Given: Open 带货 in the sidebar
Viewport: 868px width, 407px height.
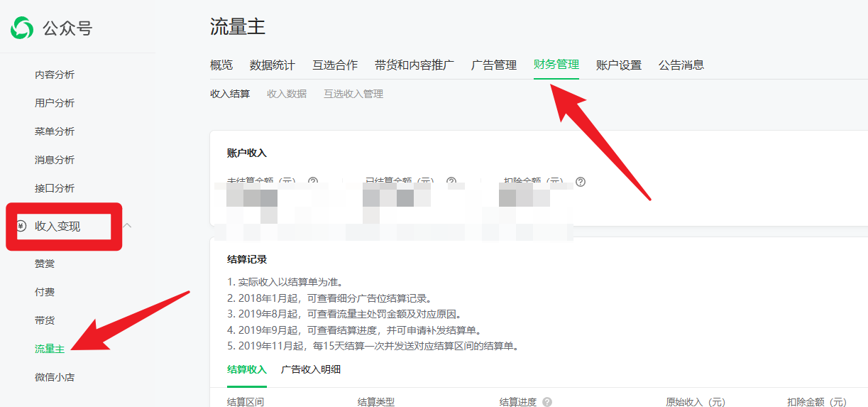Looking at the screenshot, I should 45,320.
